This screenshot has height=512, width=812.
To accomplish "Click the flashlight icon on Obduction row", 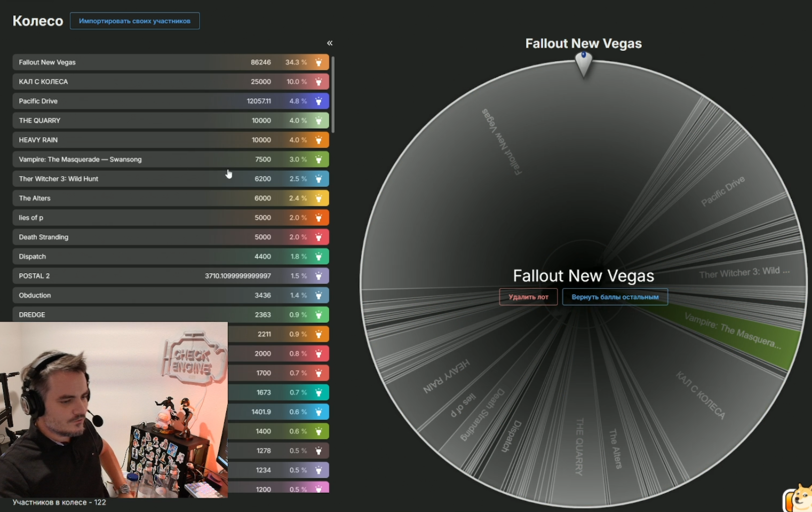I will pyautogui.click(x=319, y=295).
